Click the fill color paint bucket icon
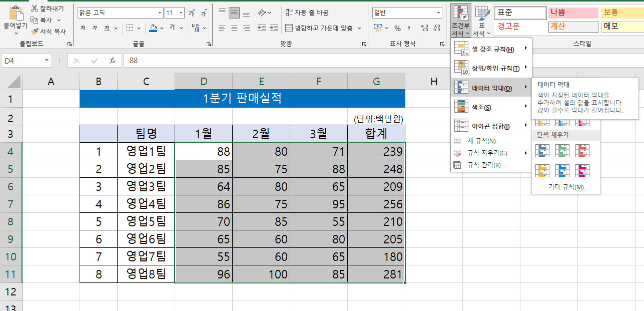Screen dimensions: 644x311 pos(154,28)
